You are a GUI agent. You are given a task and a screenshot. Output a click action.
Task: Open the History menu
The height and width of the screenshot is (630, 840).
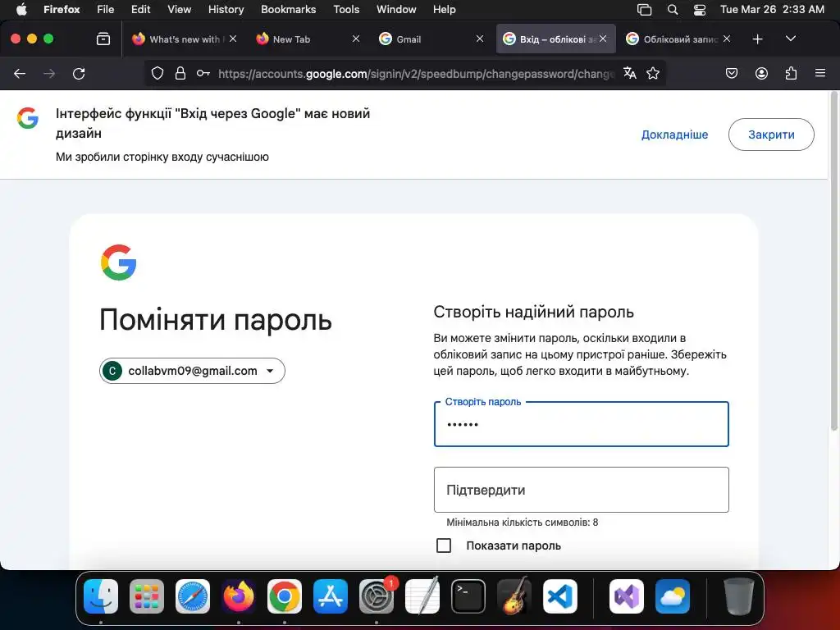point(226,9)
